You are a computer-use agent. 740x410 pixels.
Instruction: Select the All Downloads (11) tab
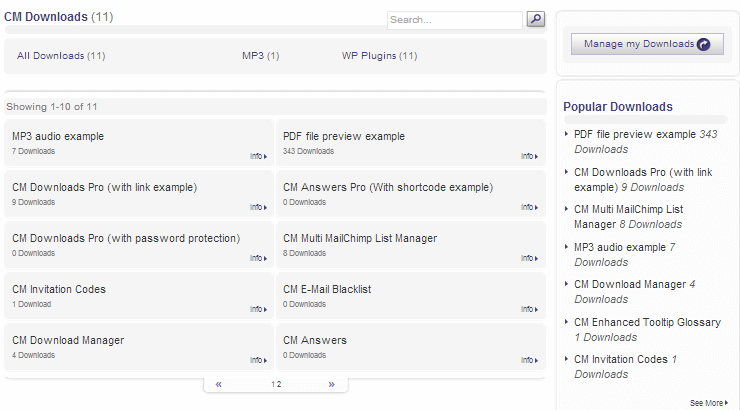click(61, 56)
